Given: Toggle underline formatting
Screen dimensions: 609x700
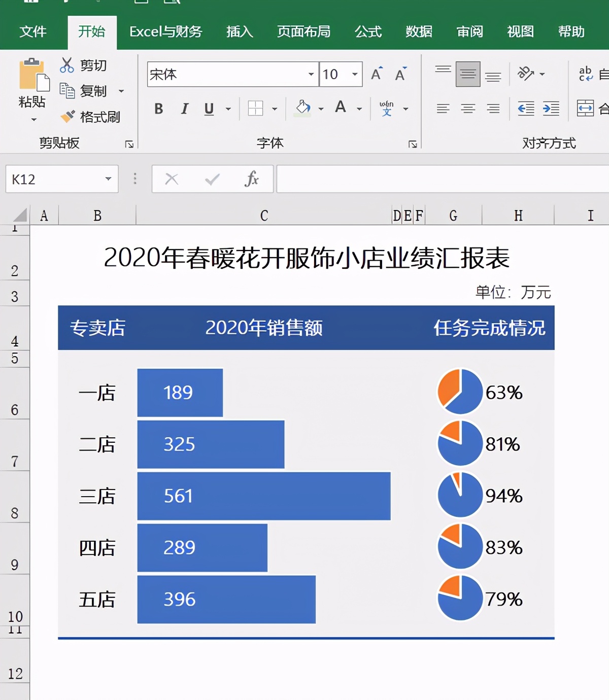Looking at the screenshot, I should tap(208, 108).
